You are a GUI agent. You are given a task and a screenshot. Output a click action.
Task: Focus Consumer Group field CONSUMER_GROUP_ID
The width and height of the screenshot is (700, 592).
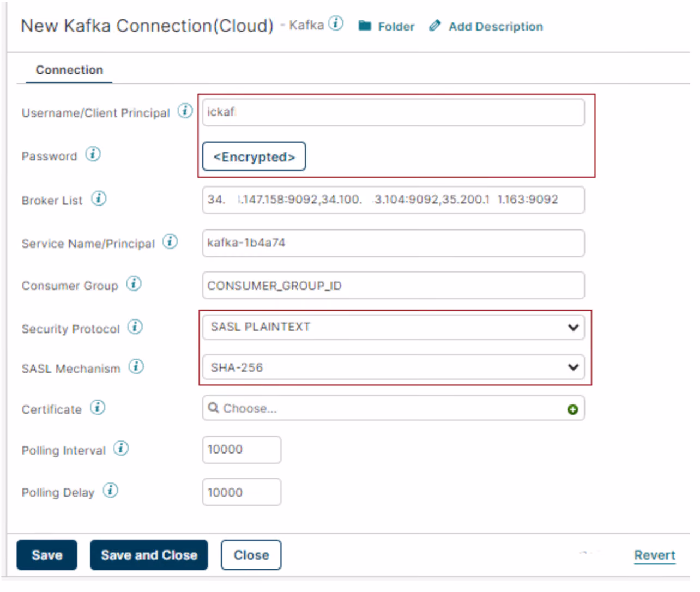pos(393,286)
